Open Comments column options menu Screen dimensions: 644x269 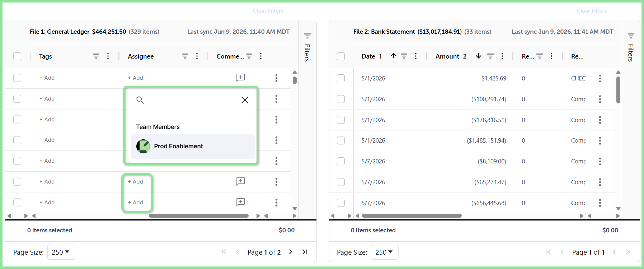point(261,56)
